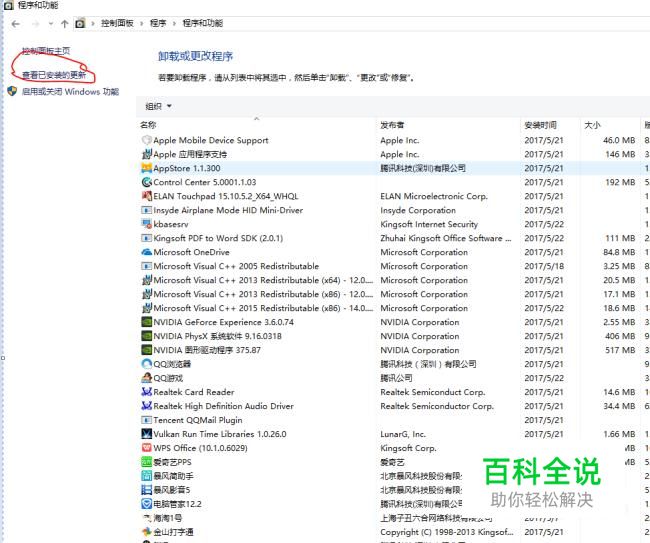Click the Control Center 5.0001.1.03 icon
This screenshot has height=543, width=650.
tap(146, 182)
